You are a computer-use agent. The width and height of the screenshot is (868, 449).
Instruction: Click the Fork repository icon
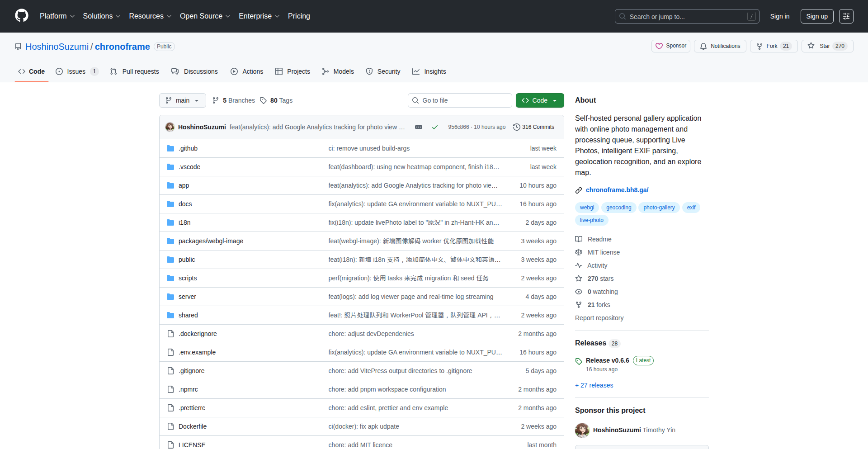tap(759, 46)
